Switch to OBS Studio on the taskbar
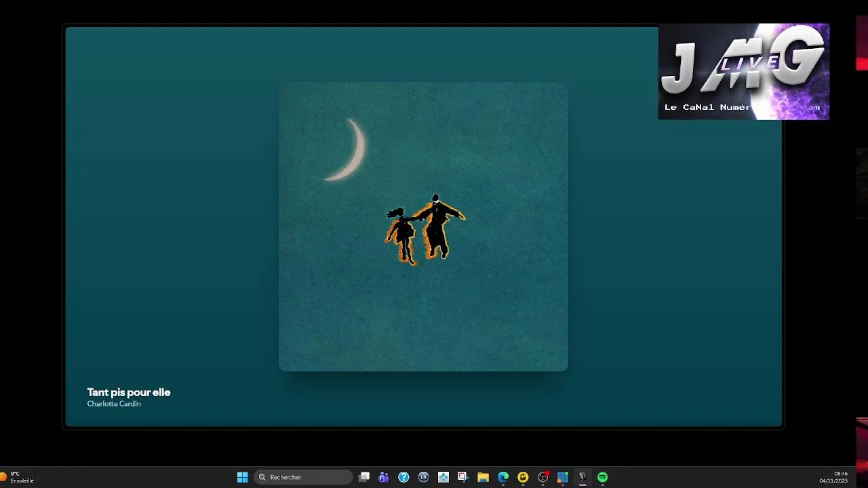This screenshot has height=488, width=868. [542, 477]
